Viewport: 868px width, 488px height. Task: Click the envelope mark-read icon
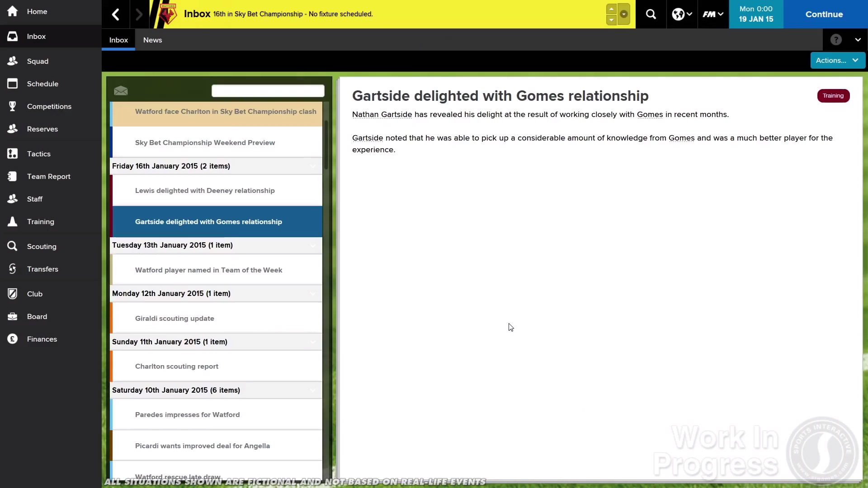[121, 91]
